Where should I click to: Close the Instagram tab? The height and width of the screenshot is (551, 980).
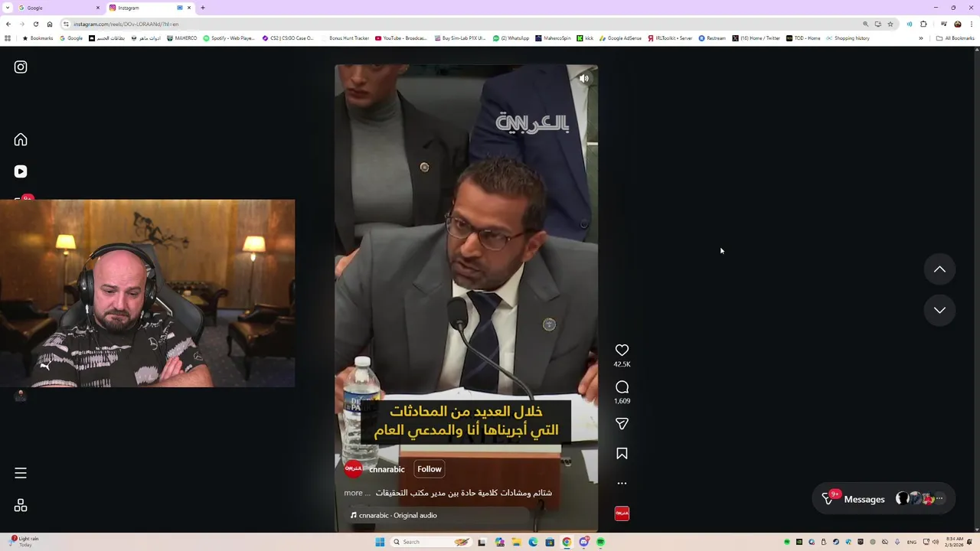189,8
